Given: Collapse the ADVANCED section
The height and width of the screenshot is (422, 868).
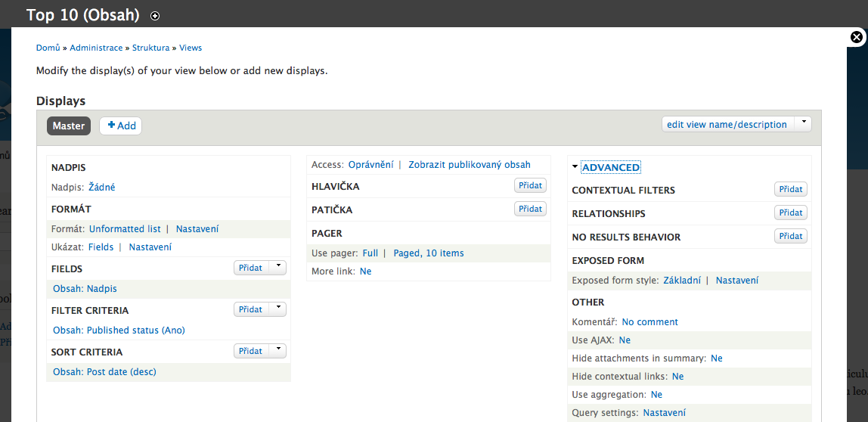Looking at the screenshot, I should pos(611,167).
